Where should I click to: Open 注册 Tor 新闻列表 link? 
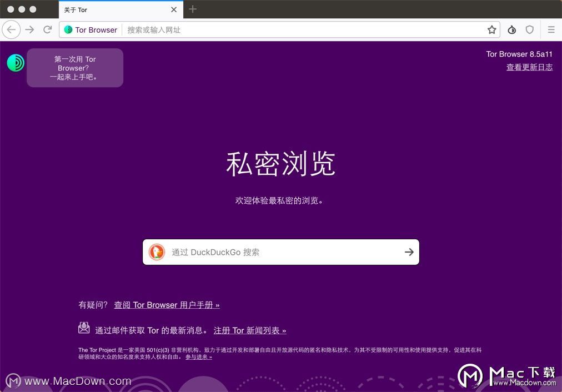point(250,330)
